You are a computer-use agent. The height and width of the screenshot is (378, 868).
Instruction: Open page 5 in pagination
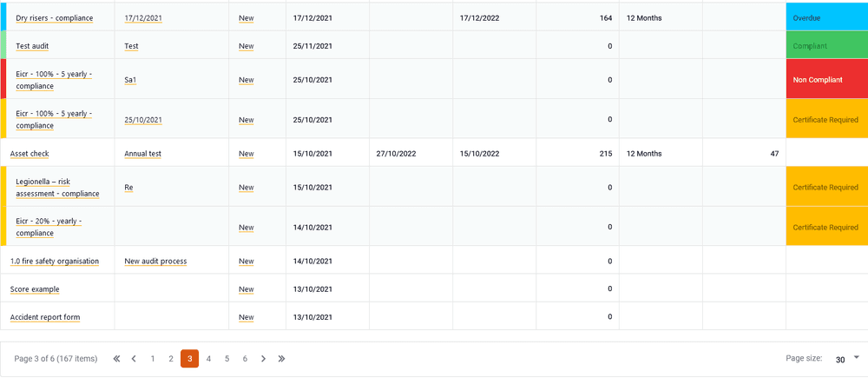coord(227,359)
